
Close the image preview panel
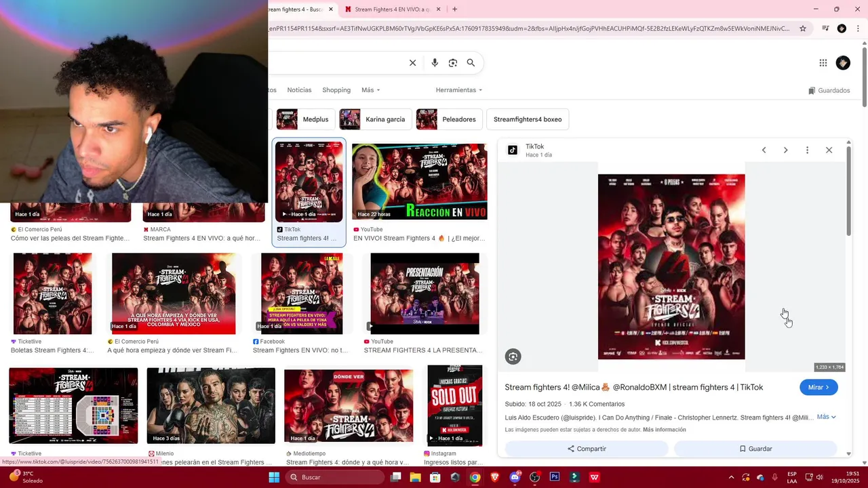[x=829, y=150]
